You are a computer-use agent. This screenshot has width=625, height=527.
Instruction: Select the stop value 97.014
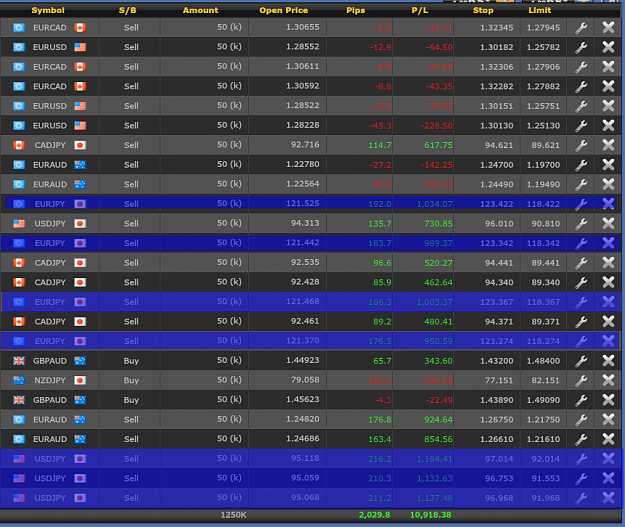[499, 459]
